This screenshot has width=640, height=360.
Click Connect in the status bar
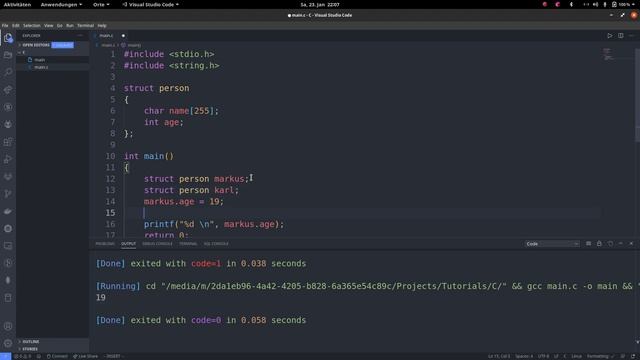[57, 356]
